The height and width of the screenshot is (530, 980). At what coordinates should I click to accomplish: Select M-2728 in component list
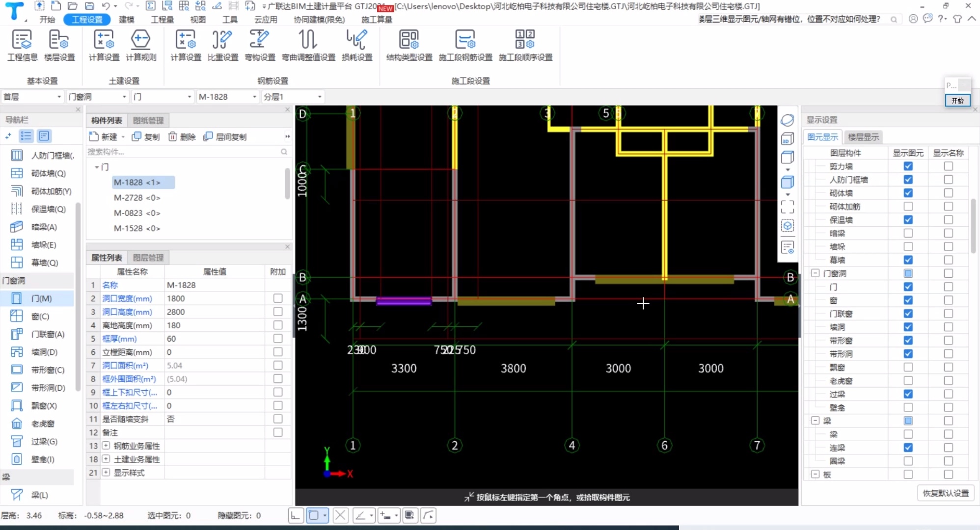[x=137, y=197]
